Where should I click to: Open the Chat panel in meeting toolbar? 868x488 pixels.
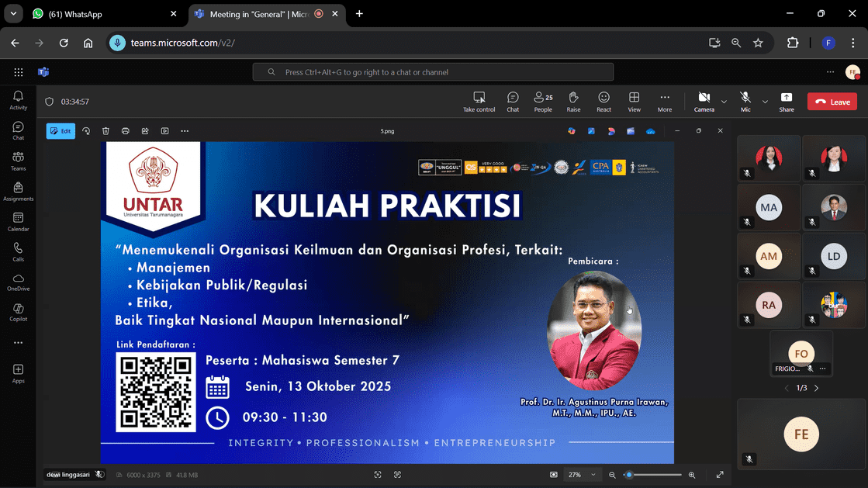pyautogui.click(x=513, y=101)
